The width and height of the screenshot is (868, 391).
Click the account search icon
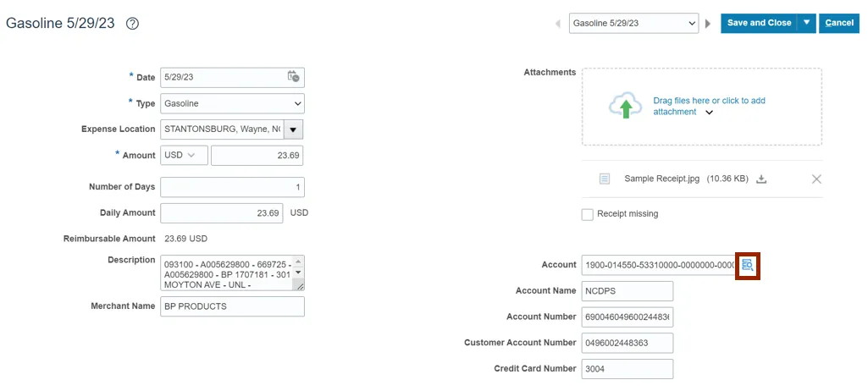click(x=747, y=265)
